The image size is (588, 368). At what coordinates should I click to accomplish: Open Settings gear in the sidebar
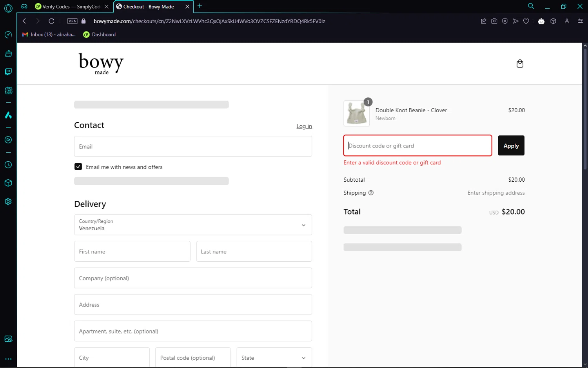[x=8, y=202]
